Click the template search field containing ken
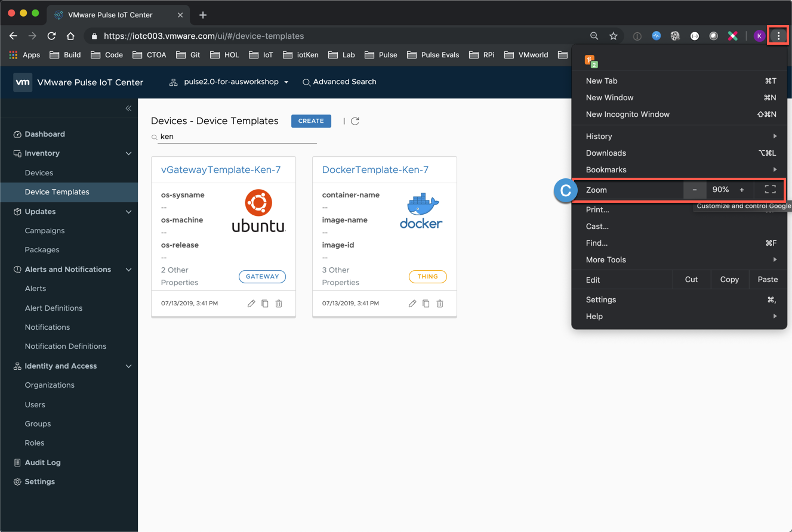The width and height of the screenshot is (792, 532). coord(238,137)
